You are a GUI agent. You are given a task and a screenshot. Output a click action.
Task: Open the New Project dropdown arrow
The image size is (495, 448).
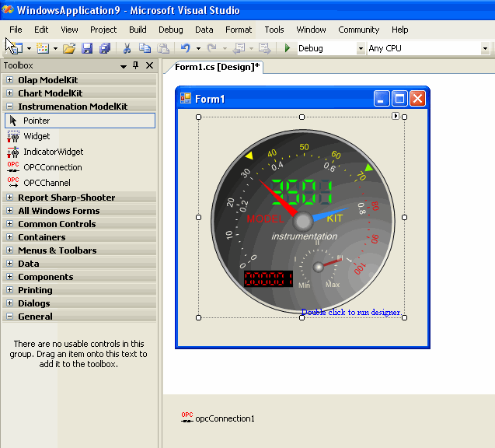pos(29,49)
